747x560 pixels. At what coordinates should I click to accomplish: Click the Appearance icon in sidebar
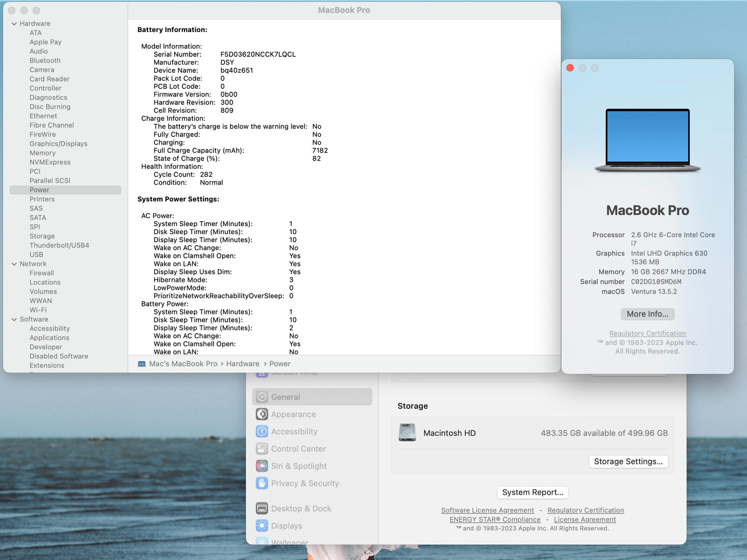click(x=262, y=414)
